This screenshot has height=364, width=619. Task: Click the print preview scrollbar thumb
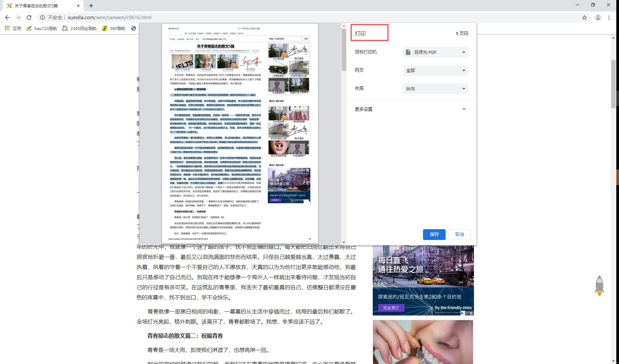pos(344,50)
